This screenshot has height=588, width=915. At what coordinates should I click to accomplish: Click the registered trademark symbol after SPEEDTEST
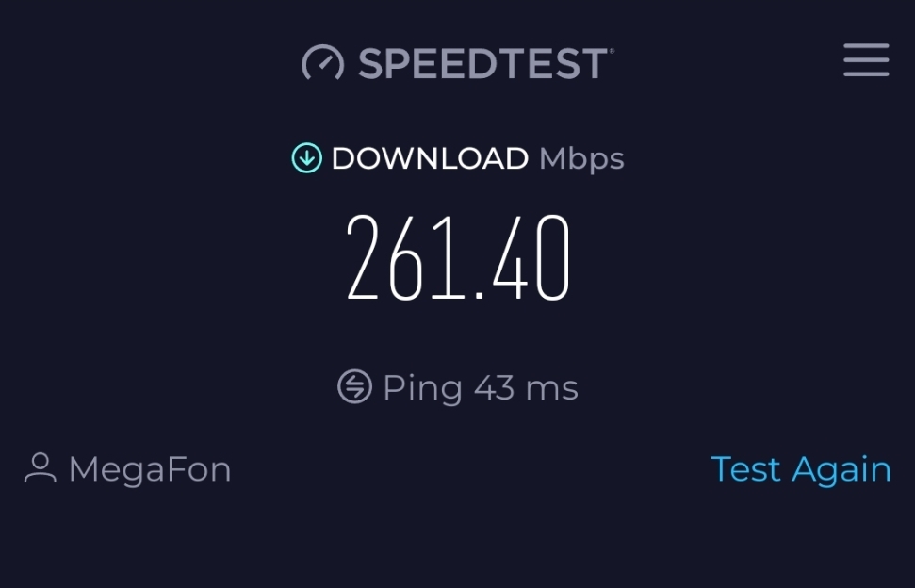612,51
